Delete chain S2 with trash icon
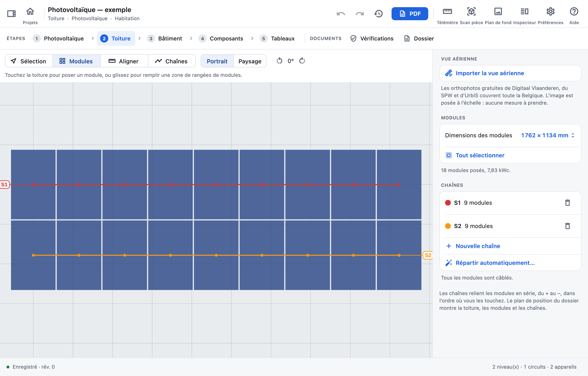 [x=567, y=226]
